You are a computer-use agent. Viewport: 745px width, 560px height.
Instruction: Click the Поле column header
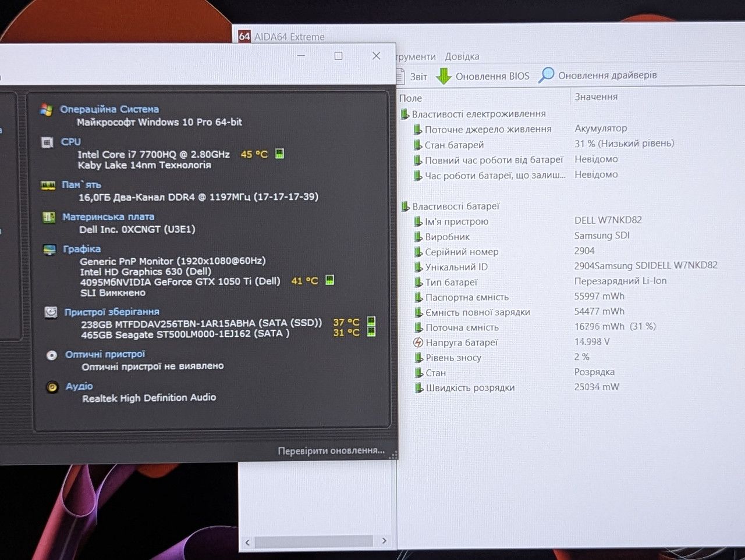[410, 98]
